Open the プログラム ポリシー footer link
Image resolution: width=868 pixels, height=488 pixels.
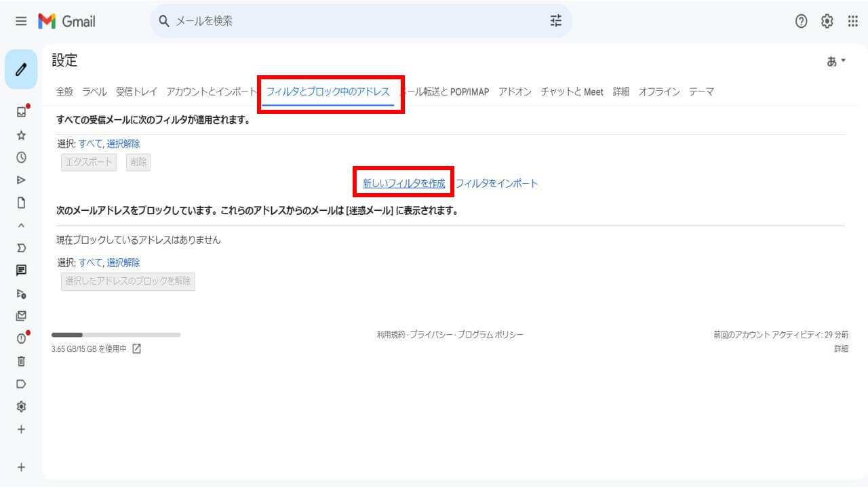coord(490,335)
